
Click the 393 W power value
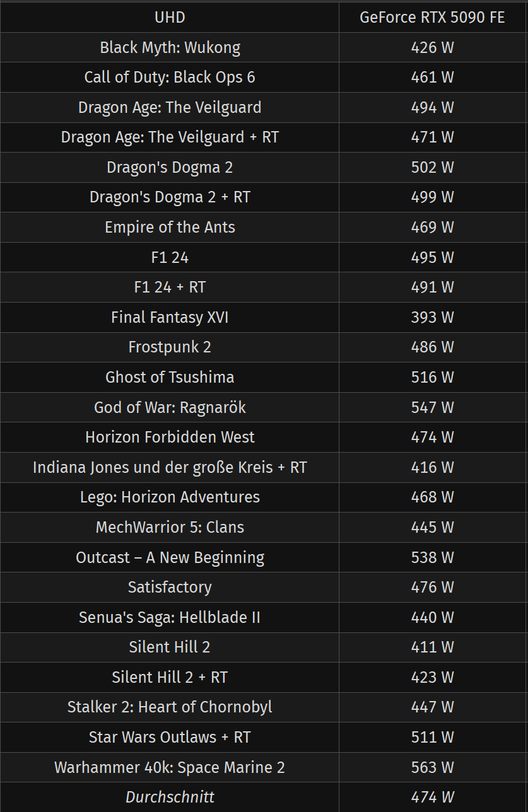pos(432,317)
